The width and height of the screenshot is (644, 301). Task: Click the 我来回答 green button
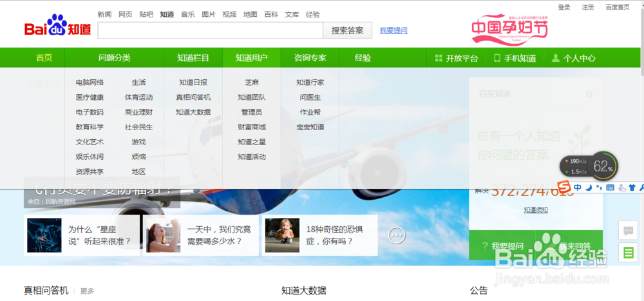pos(570,246)
